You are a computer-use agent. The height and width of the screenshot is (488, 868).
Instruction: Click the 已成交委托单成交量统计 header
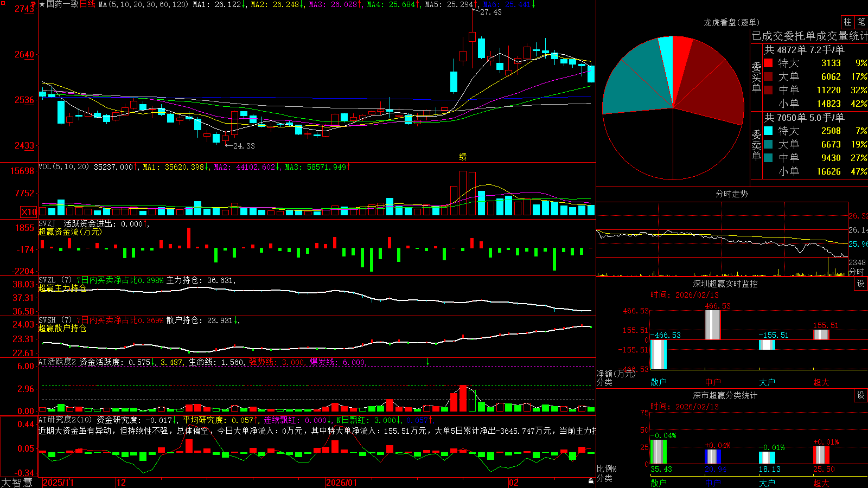[x=809, y=36]
